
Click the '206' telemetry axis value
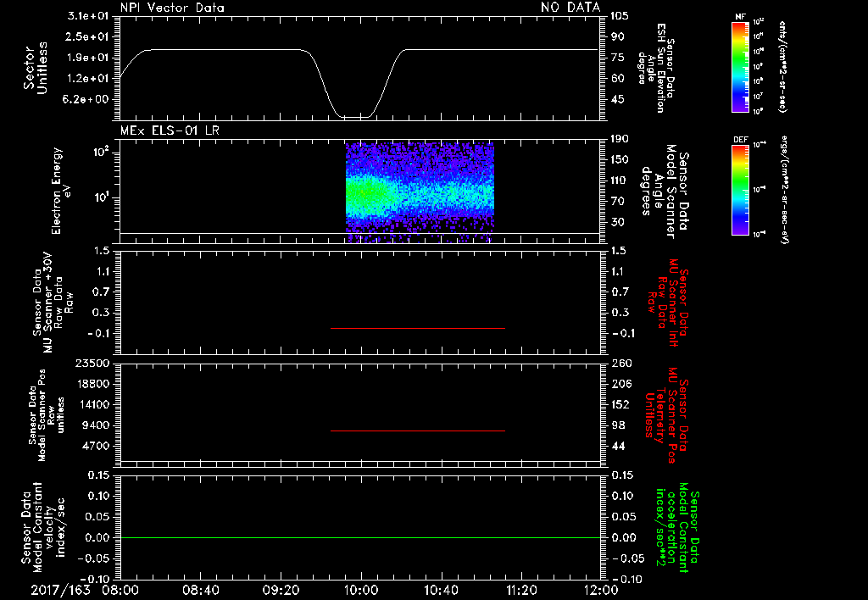621,384
